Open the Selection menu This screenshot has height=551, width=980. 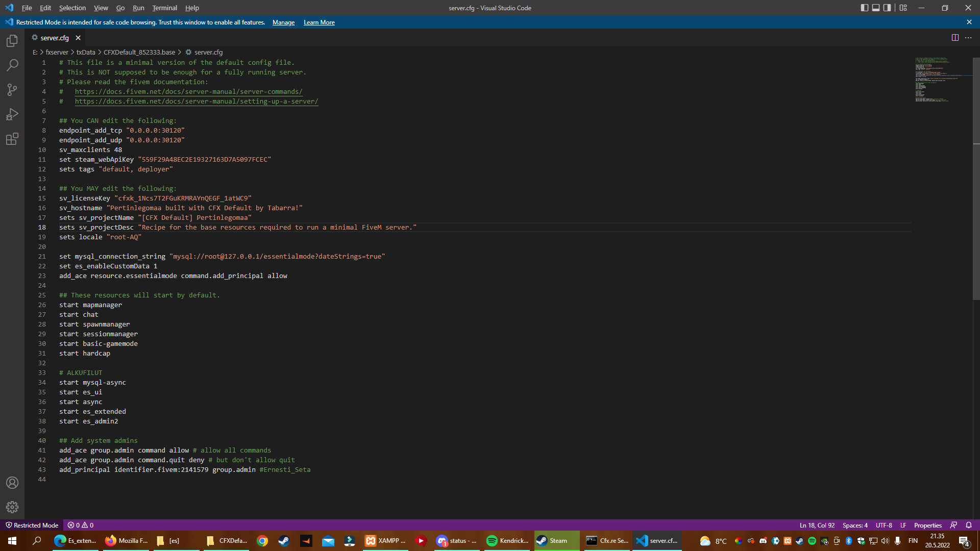(x=72, y=8)
